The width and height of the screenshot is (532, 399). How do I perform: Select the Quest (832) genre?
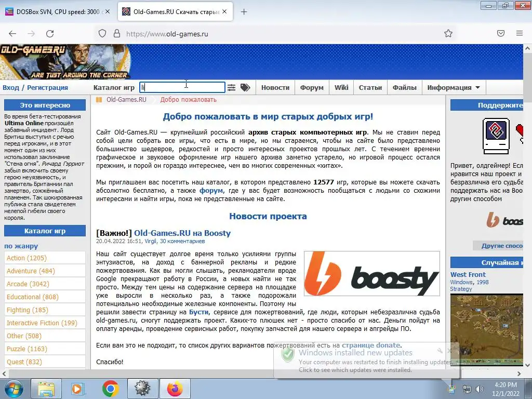point(45,362)
